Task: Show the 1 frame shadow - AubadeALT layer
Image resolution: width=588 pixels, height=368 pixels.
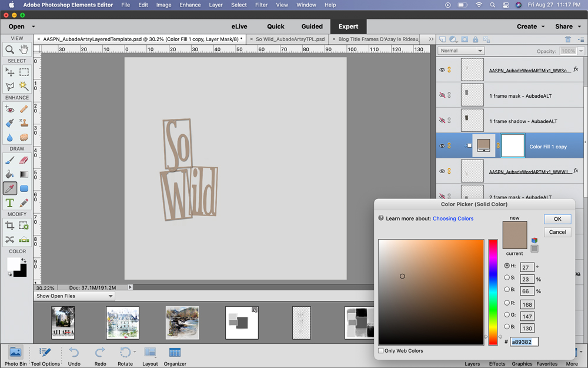Action: tap(442, 121)
